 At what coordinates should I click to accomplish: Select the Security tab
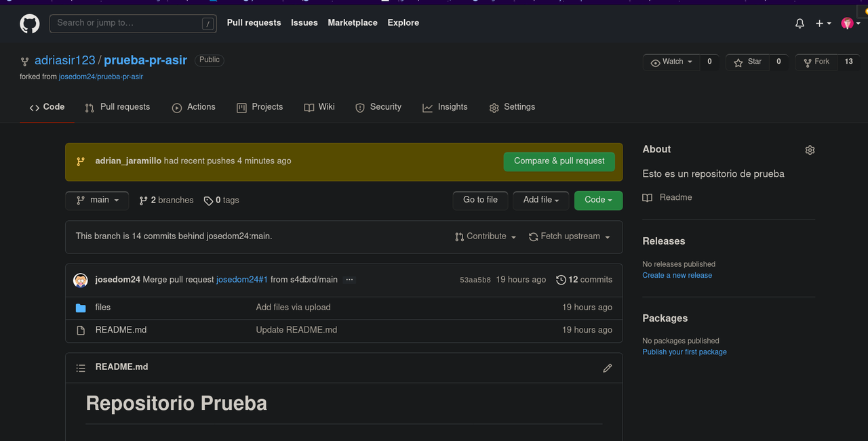378,107
